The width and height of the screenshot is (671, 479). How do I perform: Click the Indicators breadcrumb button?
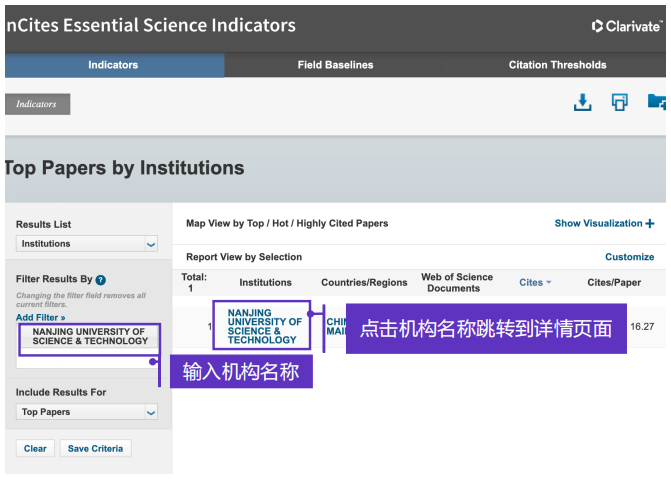click(x=37, y=104)
